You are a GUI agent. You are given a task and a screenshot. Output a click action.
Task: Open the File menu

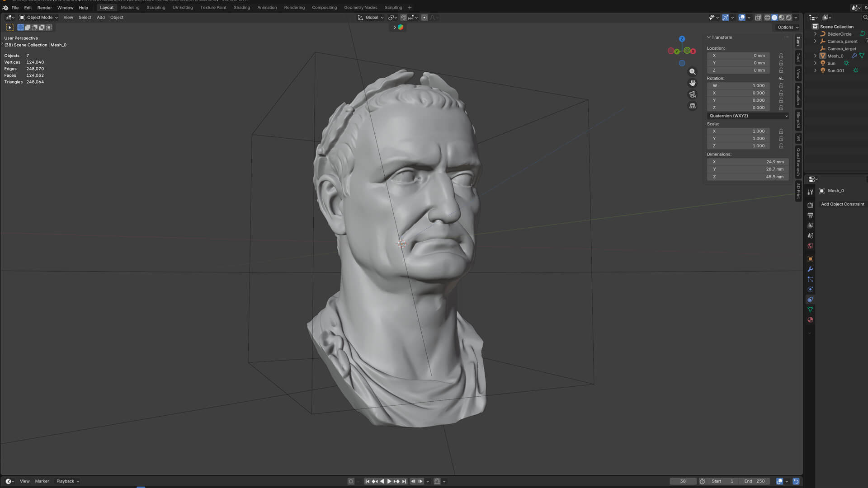point(15,8)
